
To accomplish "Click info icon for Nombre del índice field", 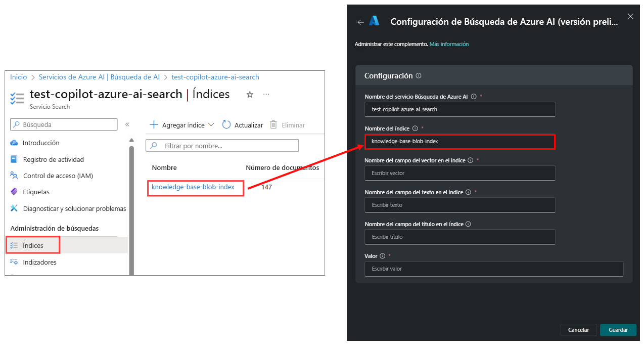I will (415, 128).
